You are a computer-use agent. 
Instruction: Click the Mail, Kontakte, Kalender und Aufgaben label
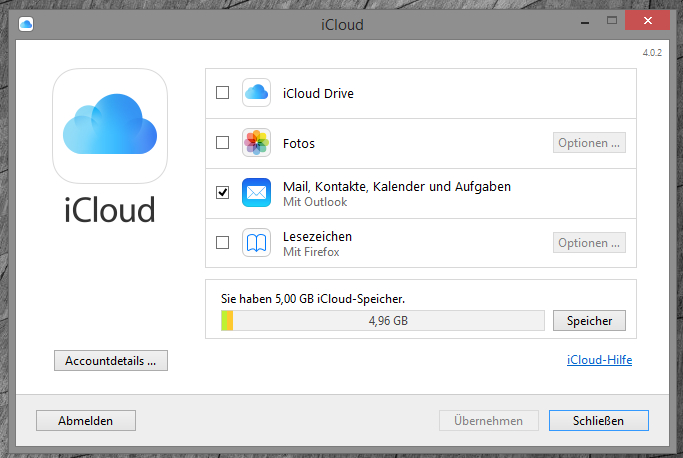tap(397, 187)
